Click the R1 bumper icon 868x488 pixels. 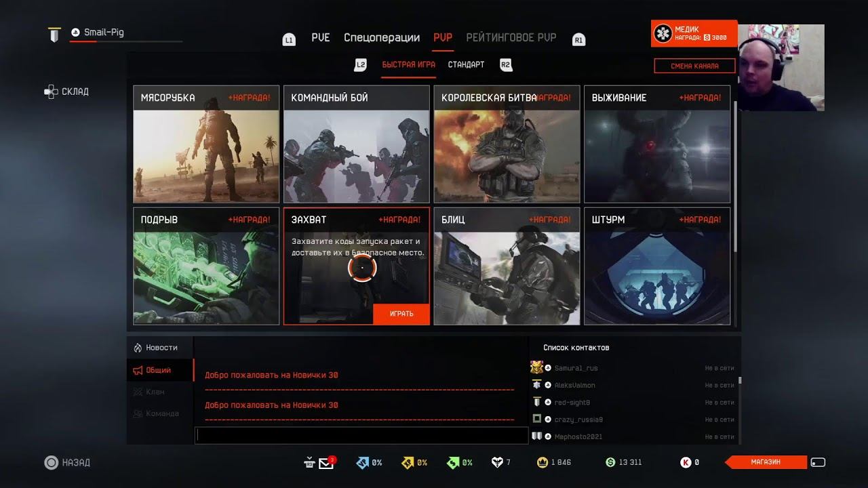click(x=578, y=40)
